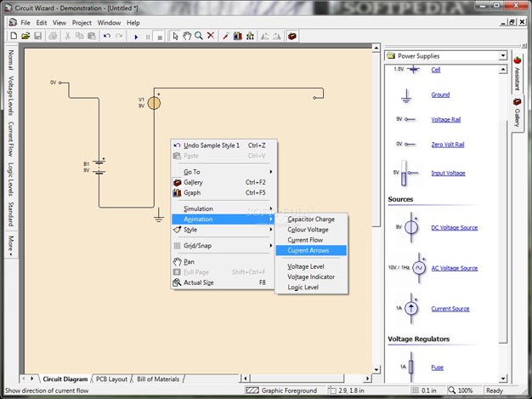Expand the Style submenu

(x=224, y=230)
